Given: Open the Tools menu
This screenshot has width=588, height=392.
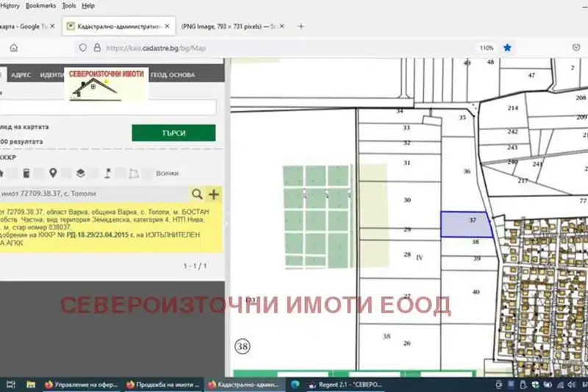Looking at the screenshot, I should point(68,6).
